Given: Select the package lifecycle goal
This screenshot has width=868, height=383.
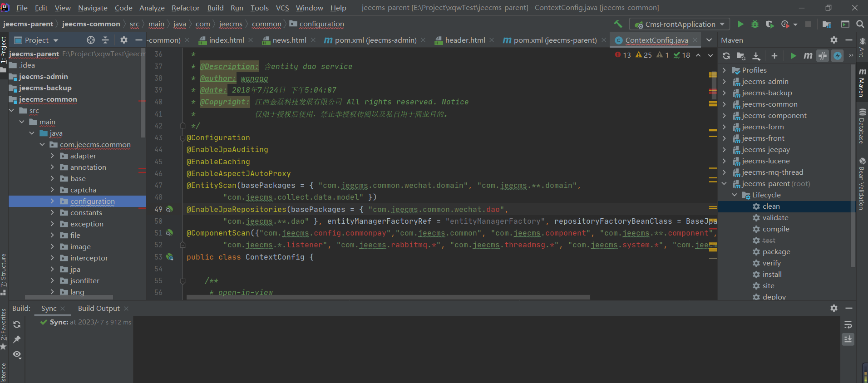Looking at the screenshot, I should (776, 252).
